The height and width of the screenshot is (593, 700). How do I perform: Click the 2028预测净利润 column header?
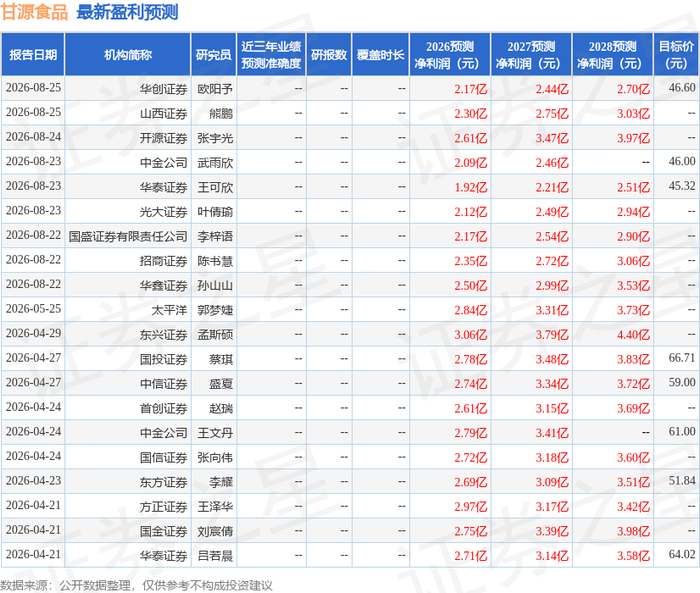click(612, 54)
